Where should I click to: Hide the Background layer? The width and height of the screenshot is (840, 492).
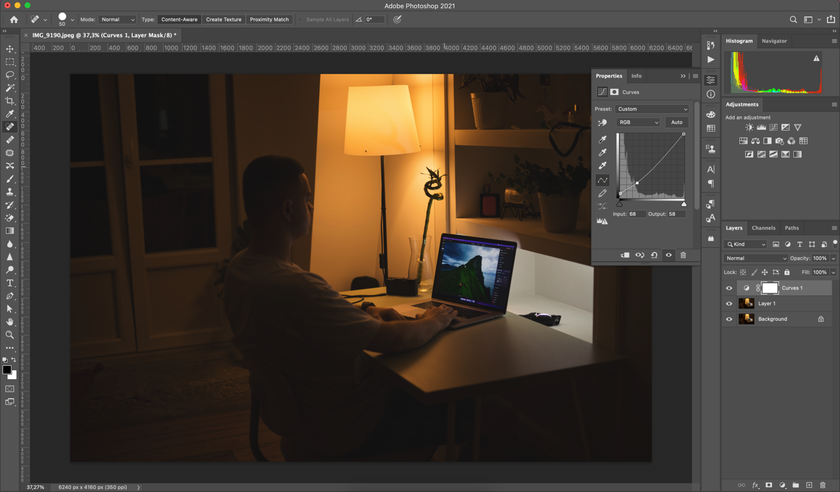click(729, 319)
